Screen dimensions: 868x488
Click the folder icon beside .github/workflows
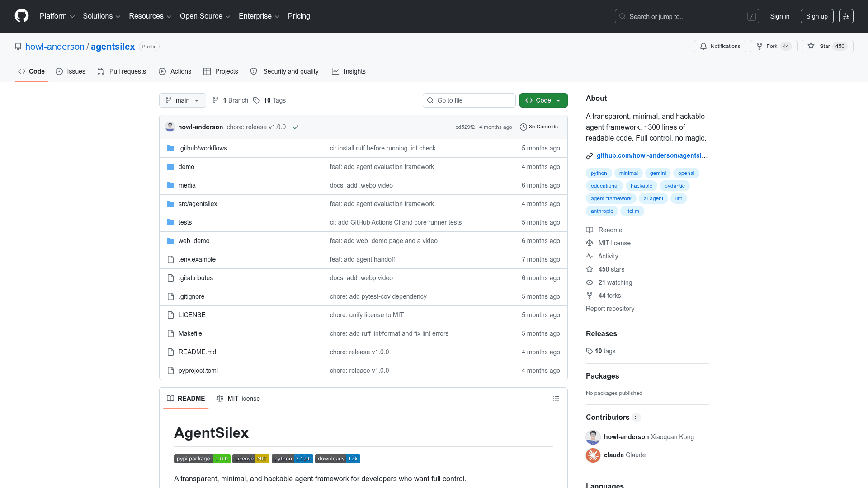click(170, 148)
